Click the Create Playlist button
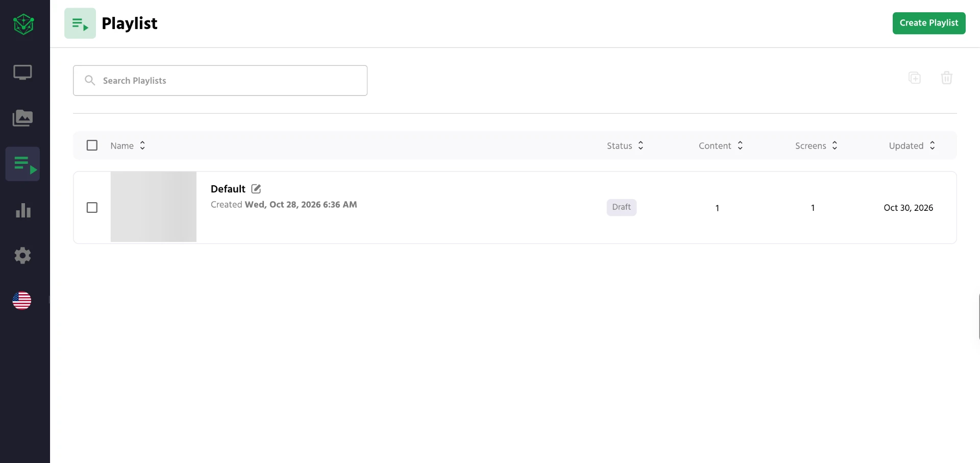The image size is (980, 463). (929, 23)
